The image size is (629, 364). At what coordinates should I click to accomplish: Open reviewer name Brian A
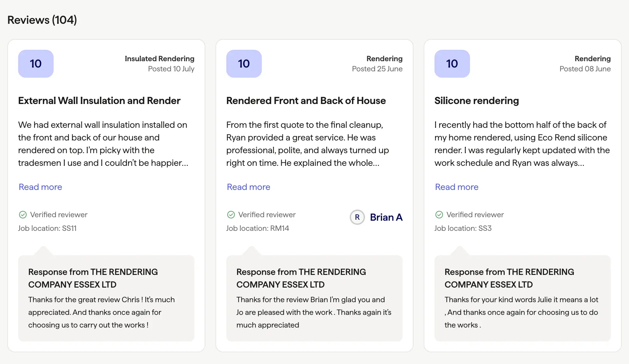386,217
